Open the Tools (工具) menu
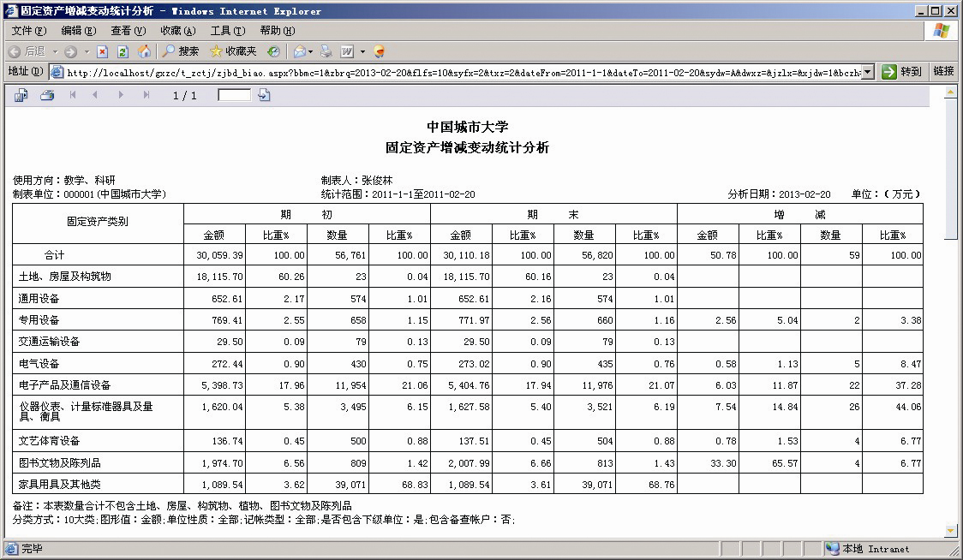963x560 pixels. click(228, 31)
